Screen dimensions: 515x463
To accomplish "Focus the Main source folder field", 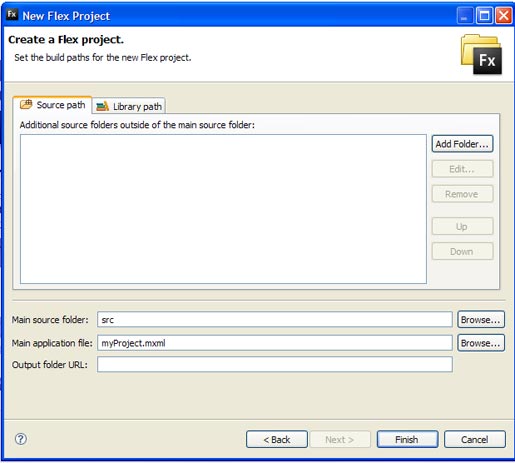I will point(275,320).
